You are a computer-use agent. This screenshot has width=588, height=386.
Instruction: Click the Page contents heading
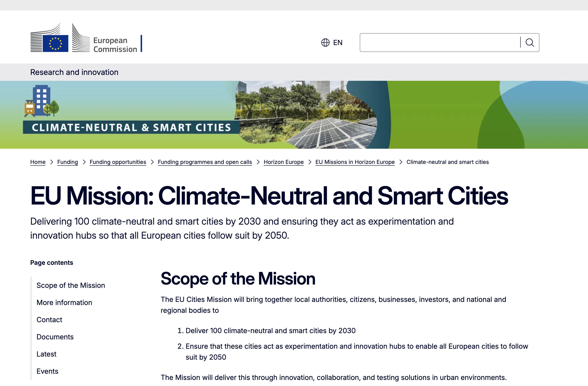52,262
